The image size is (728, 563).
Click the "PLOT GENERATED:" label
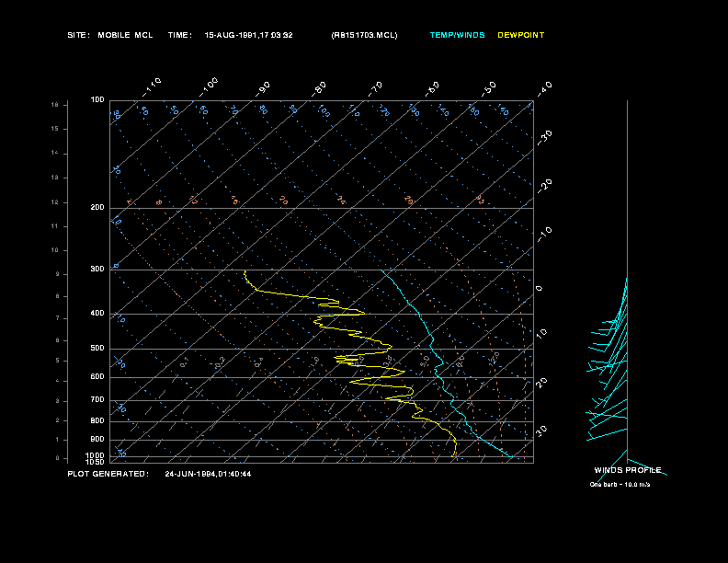tap(108, 474)
